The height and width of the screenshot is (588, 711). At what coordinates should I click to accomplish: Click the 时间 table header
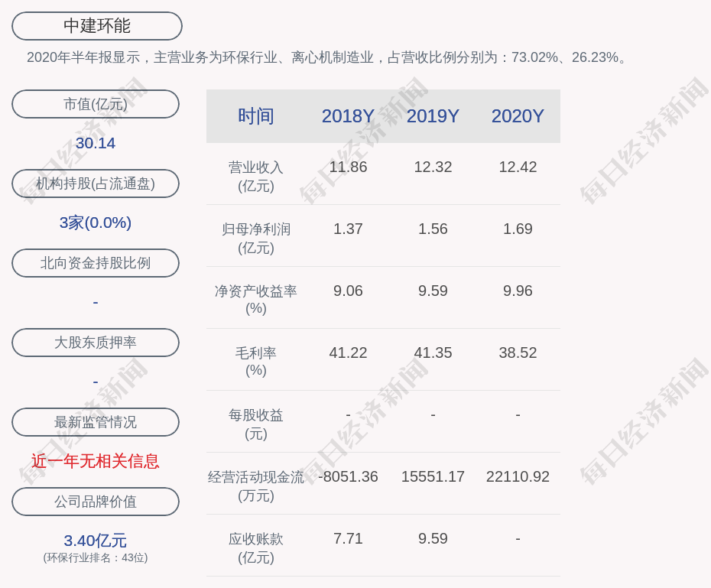(x=256, y=116)
